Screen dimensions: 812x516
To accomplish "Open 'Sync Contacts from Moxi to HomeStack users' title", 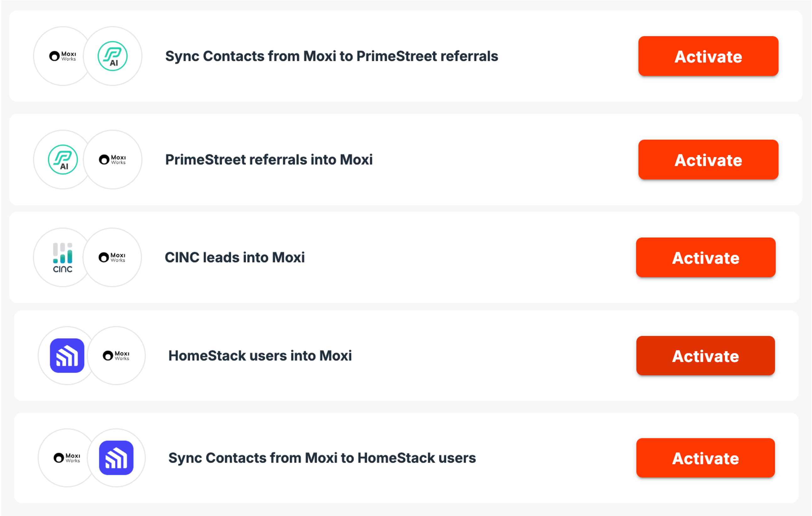I will [x=322, y=458].
